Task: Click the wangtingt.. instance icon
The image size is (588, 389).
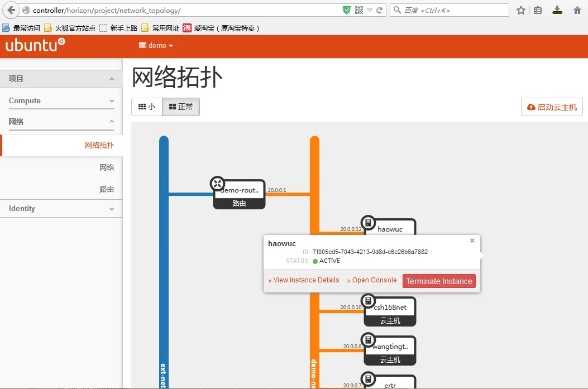Action: click(368, 339)
